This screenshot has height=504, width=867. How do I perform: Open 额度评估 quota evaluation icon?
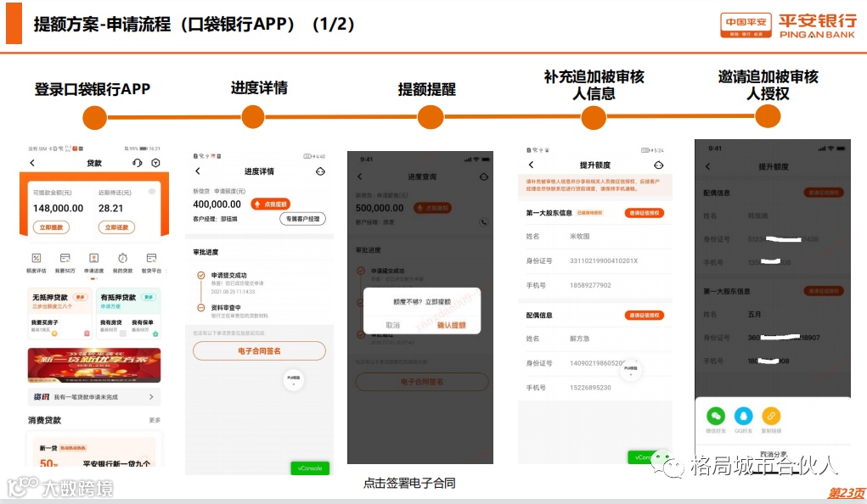click(x=37, y=263)
